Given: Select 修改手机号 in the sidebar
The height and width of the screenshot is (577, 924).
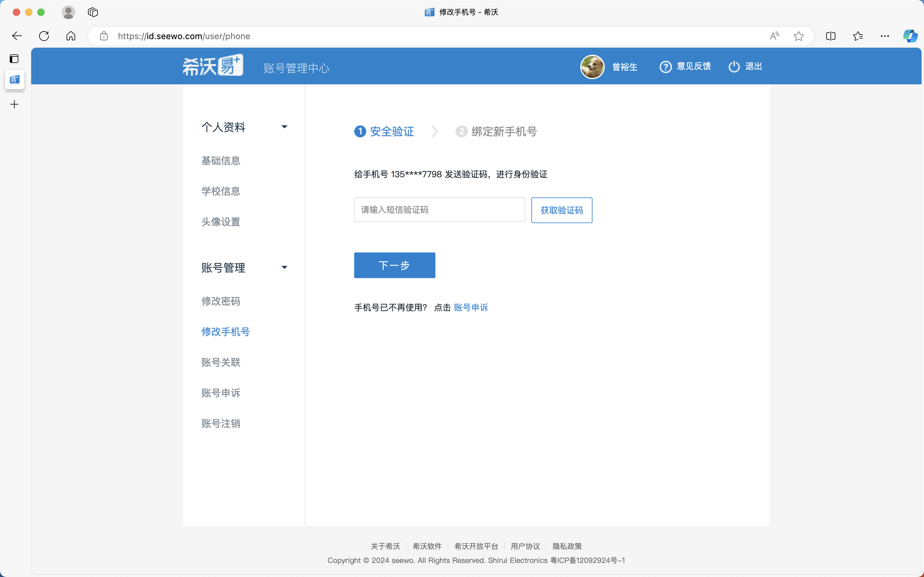Looking at the screenshot, I should pyautogui.click(x=226, y=332).
